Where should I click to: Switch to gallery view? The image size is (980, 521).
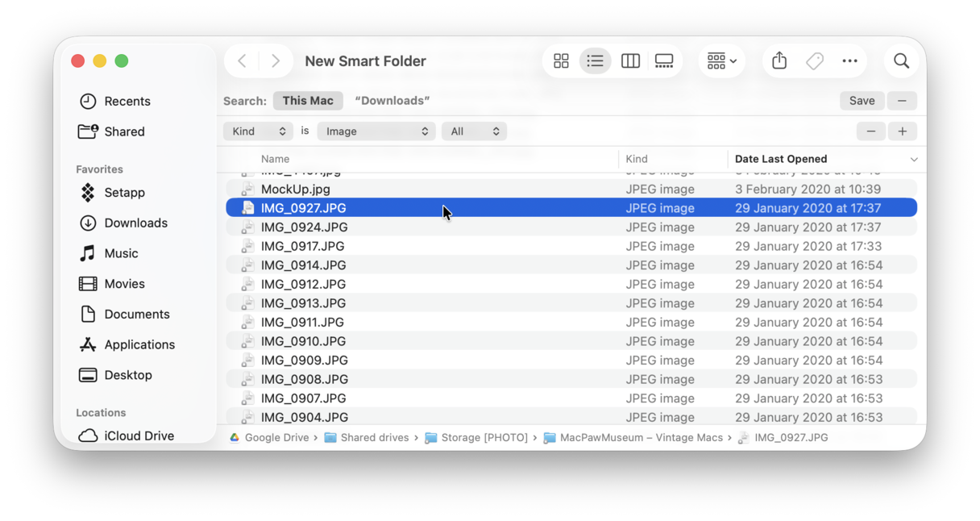tap(664, 60)
